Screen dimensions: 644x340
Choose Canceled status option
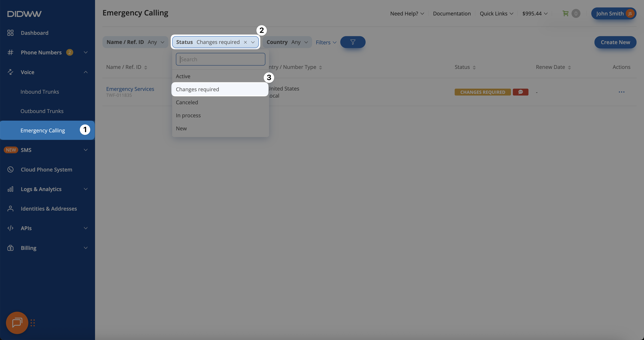pyautogui.click(x=187, y=102)
